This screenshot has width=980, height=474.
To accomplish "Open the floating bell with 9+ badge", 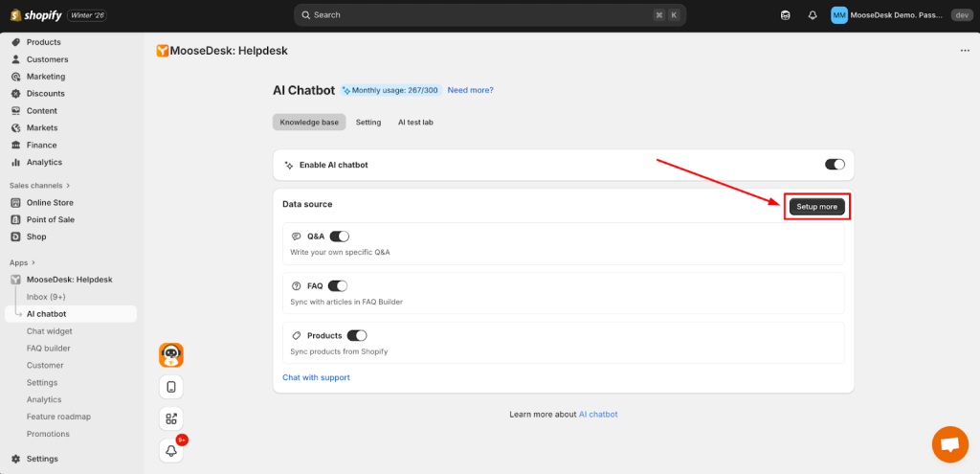I will pyautogui.click(x=171, y=450).
